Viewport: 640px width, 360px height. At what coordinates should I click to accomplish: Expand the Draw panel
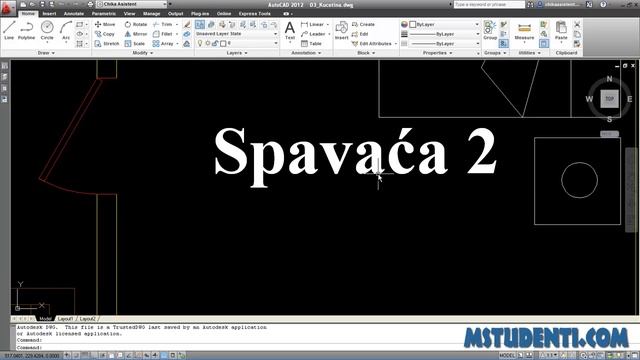pyautogui.click(x=46, y=53)
